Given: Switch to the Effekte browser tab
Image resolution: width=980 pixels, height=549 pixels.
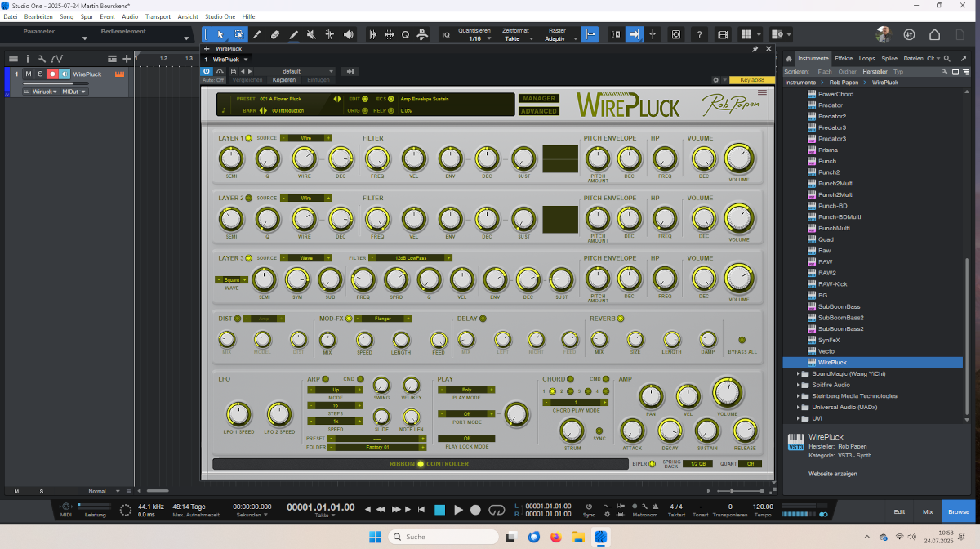Looking at the screenshot, I should click(x=844, y=59).
